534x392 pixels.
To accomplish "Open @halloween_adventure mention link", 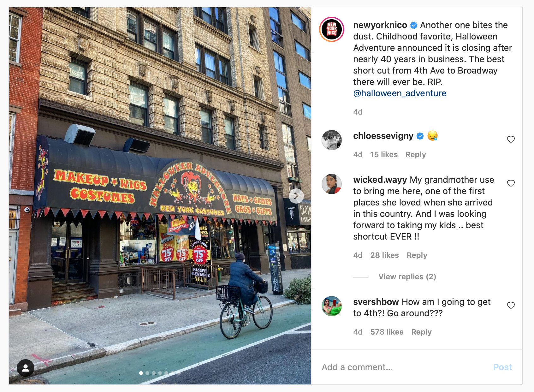I will [x=400, y=93].
